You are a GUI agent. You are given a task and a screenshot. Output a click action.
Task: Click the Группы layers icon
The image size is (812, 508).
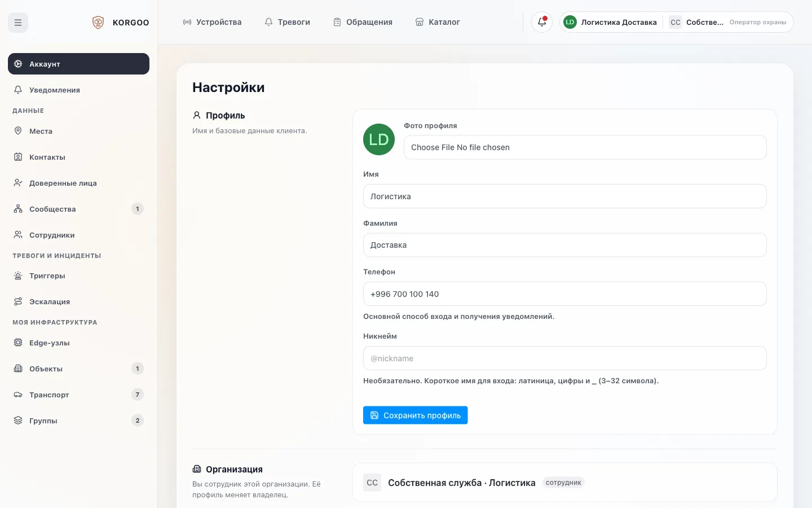[x=18, y=421]
